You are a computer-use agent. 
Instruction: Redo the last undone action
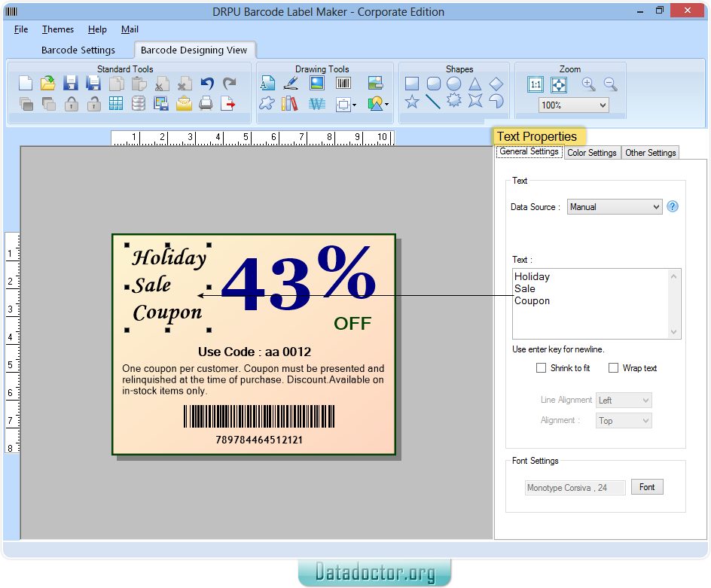click(230, 84)
